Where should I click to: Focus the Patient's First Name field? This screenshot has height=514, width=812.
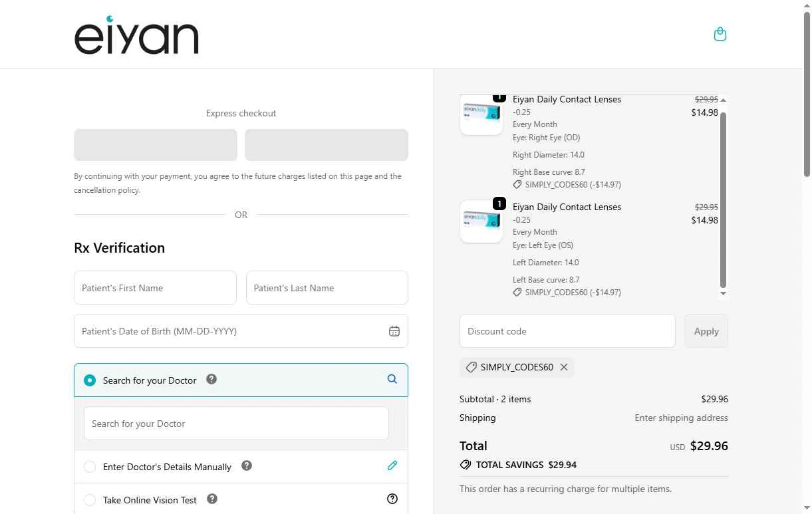pyautogui.click(x=155, y=288)
